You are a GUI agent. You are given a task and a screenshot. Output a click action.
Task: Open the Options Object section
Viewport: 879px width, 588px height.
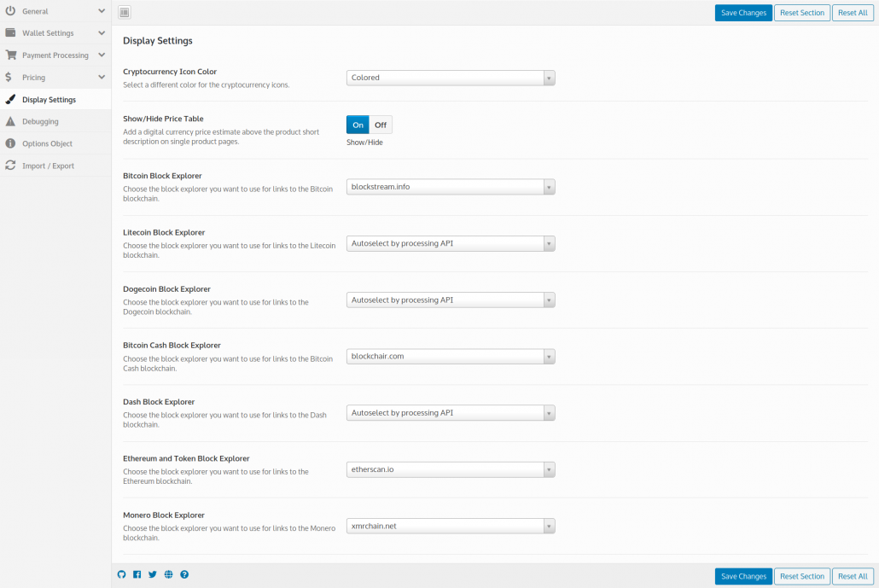[x=55, y=143]
